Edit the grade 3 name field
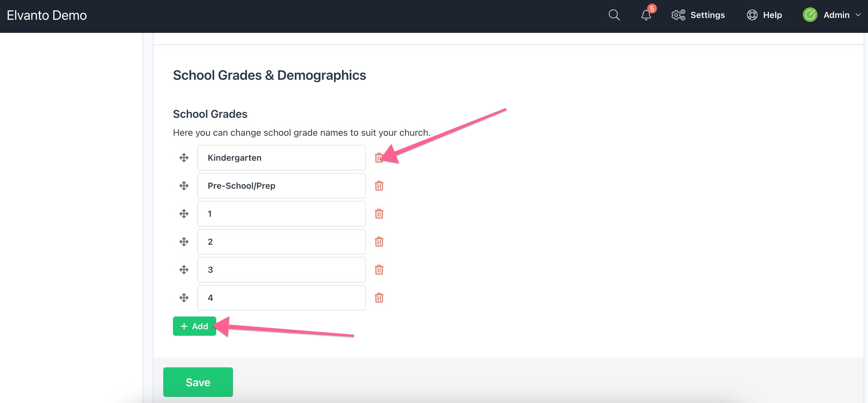Viewport: 868px width, 403px height. click(281, 269)
